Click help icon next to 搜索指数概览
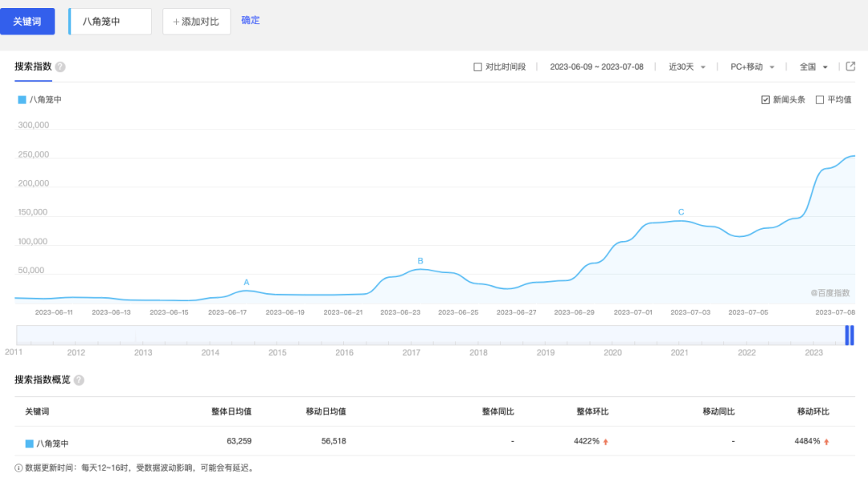This screenshot has width=868, height=486. point(79,380)
